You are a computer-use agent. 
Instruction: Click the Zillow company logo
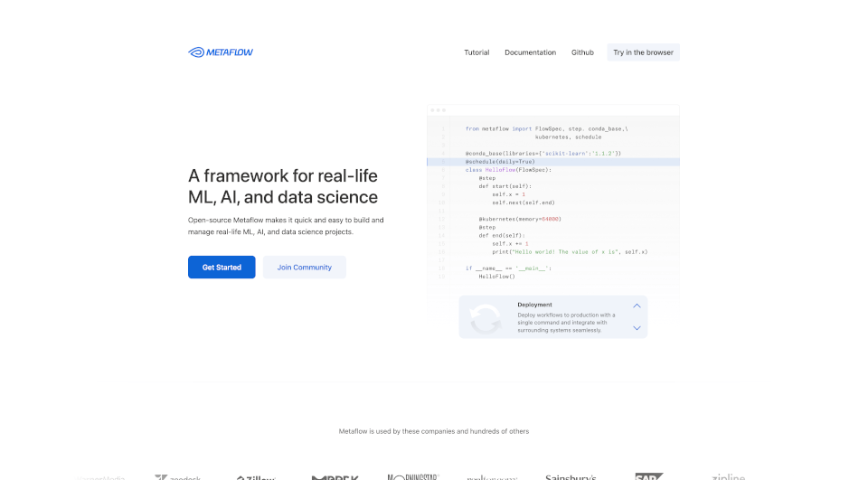pos(255,477)
